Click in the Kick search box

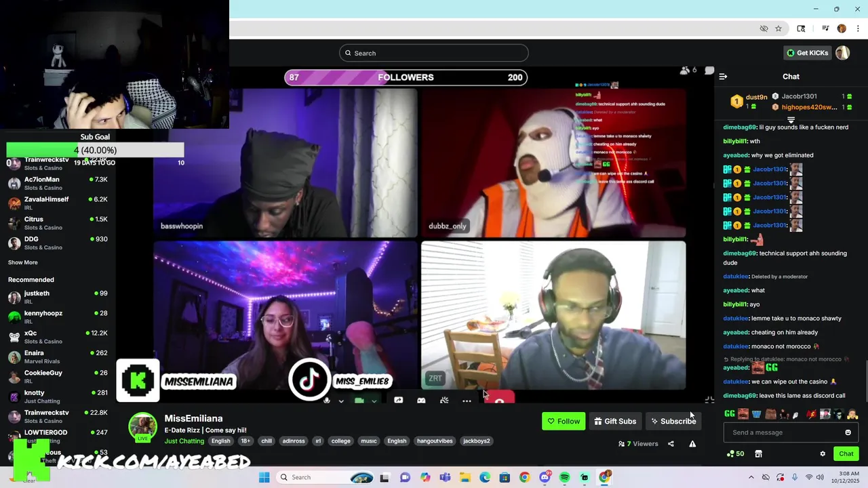434,53
